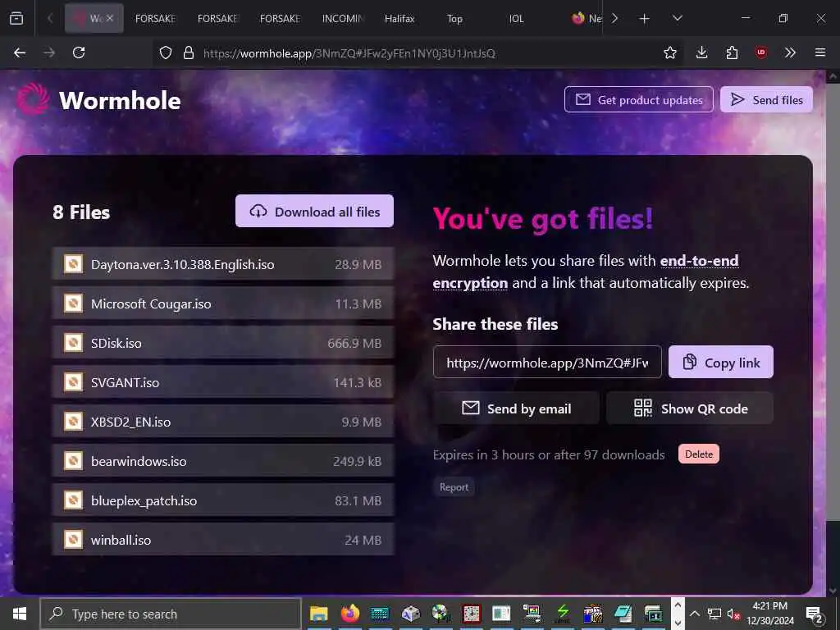List all tabs dropdown
The height and width of the screenshot is (630, 840).
click(x=678, y=19)
